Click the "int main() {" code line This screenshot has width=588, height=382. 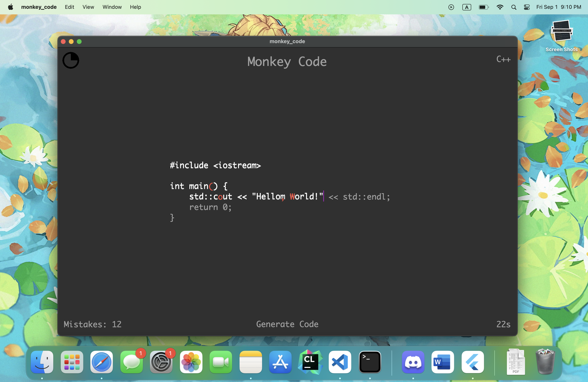pos(199,186)
